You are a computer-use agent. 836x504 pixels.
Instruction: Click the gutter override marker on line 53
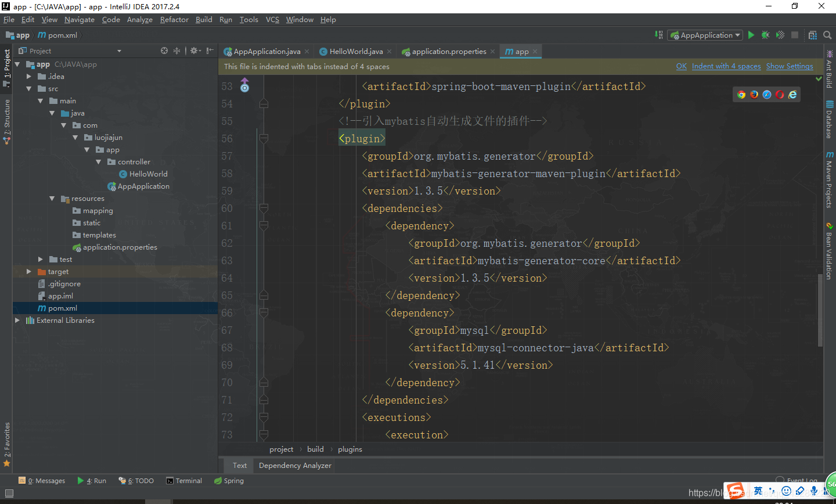(244, 85)
